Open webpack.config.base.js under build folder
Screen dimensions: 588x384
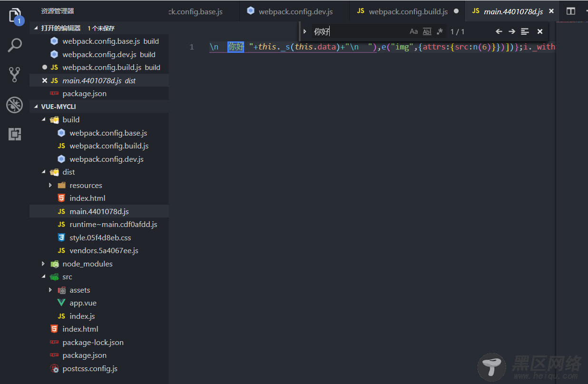point(99,133)
